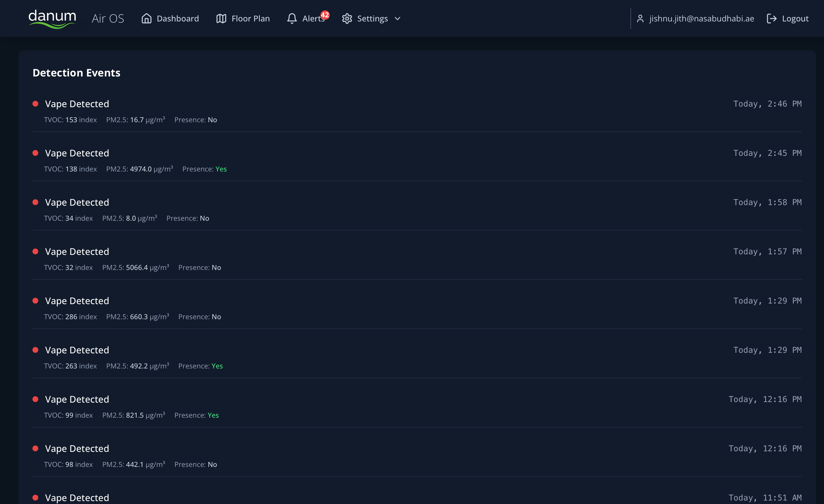Screen dimensions: 824x504
Task: Switch to the Alerts section
Action: click(312, 19)
